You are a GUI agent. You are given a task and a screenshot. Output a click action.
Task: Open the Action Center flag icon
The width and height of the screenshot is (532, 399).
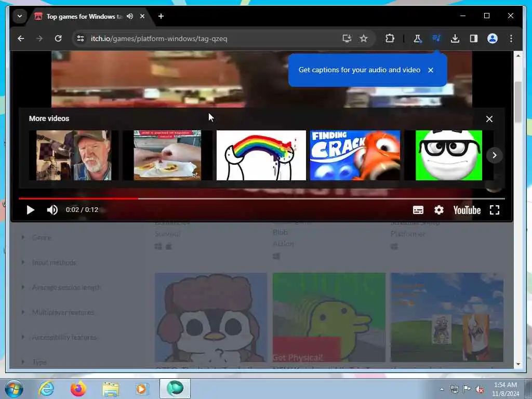(x=467, y=389)
